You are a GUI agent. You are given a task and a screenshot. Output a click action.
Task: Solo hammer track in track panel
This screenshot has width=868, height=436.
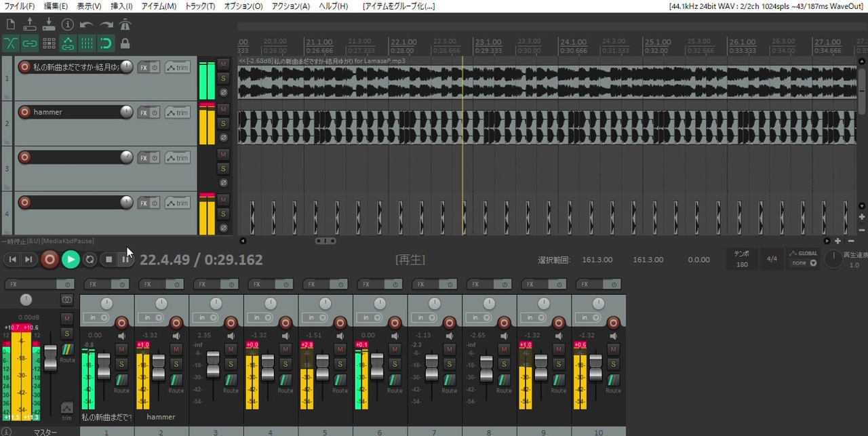click(x=223, y=123)
